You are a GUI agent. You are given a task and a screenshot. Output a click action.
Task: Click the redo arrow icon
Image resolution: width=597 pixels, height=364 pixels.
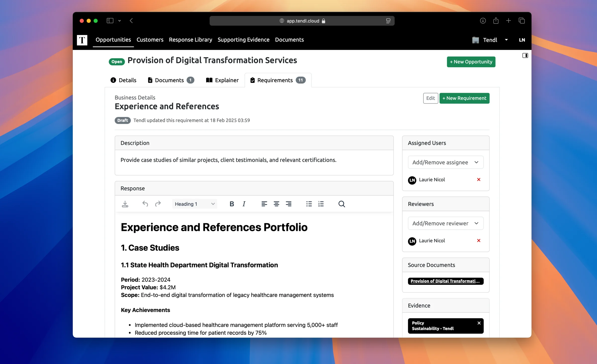tap(158, 204)
